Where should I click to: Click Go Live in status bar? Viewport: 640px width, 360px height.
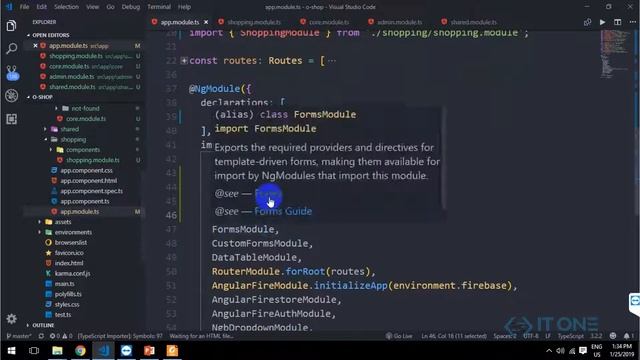399,336
